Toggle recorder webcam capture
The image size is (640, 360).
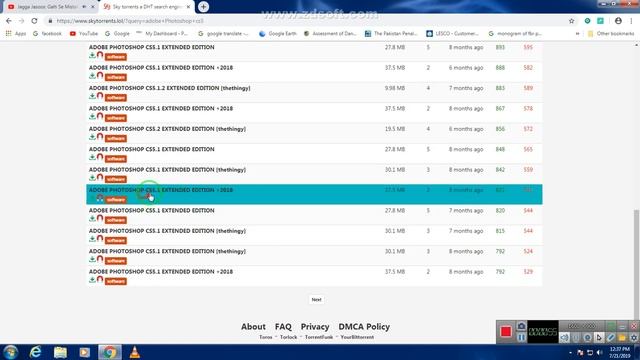(587, 338)
